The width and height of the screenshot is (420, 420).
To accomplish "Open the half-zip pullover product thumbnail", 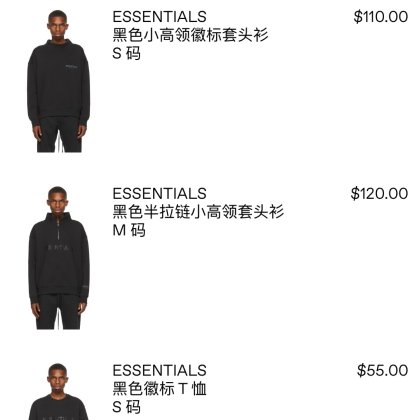I will click(59, 258).
